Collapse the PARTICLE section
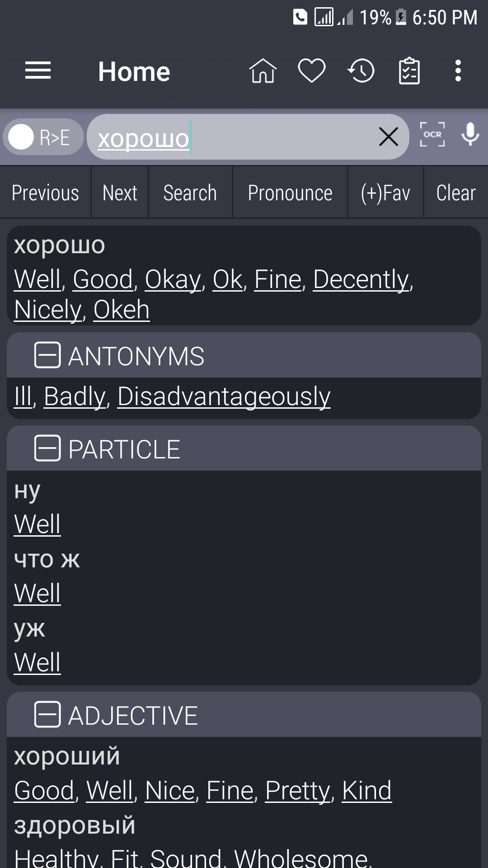488x868 pixels. 47,448
